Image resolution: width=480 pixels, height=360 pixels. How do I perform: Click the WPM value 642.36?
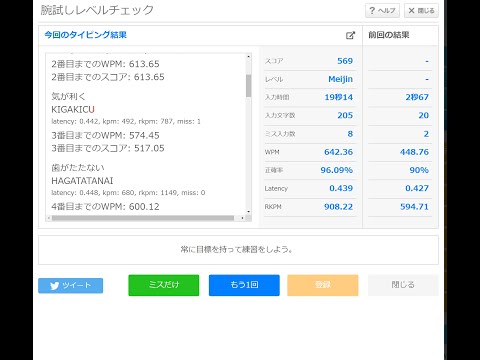coord(338,152)
